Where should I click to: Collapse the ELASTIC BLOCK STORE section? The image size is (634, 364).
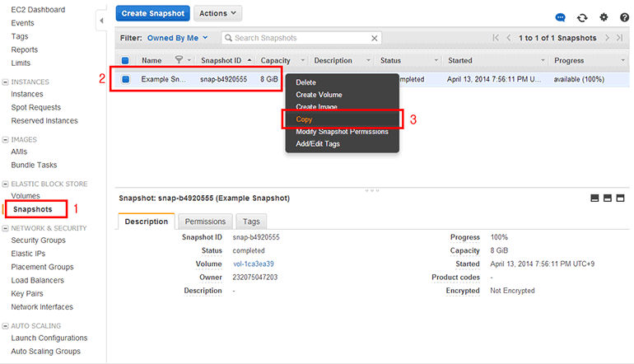click(6, 184)
